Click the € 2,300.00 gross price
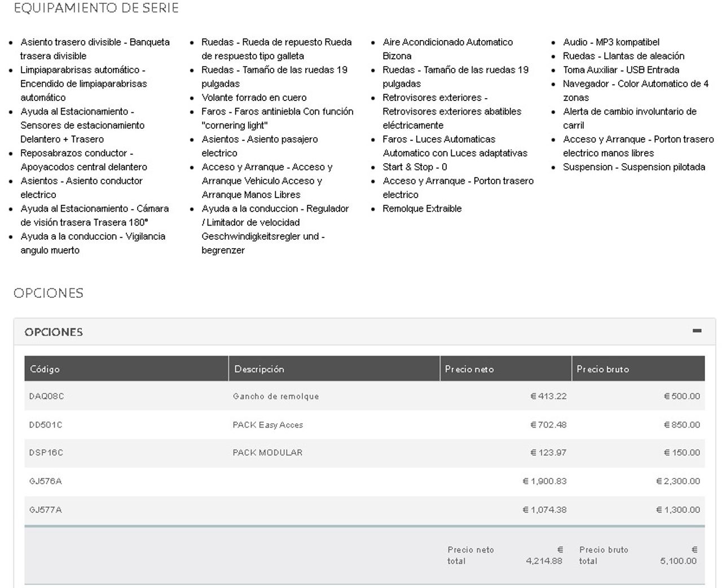The image size is (722, 588). coord(677,481)
